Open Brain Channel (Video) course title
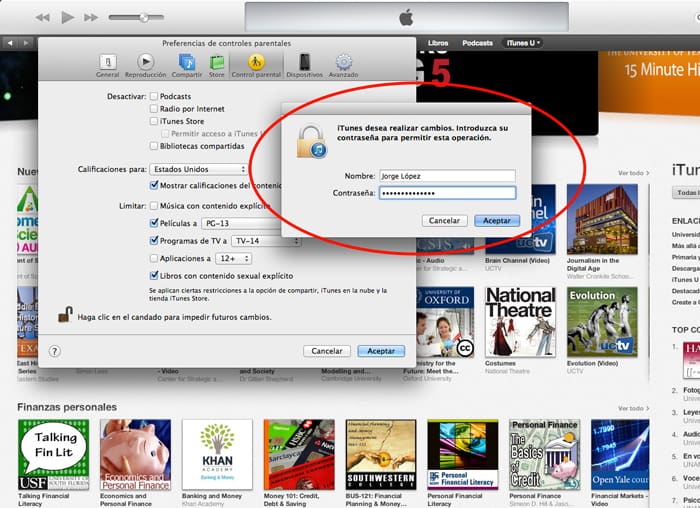This screenshot has width=700, height=508. (517, 260)
